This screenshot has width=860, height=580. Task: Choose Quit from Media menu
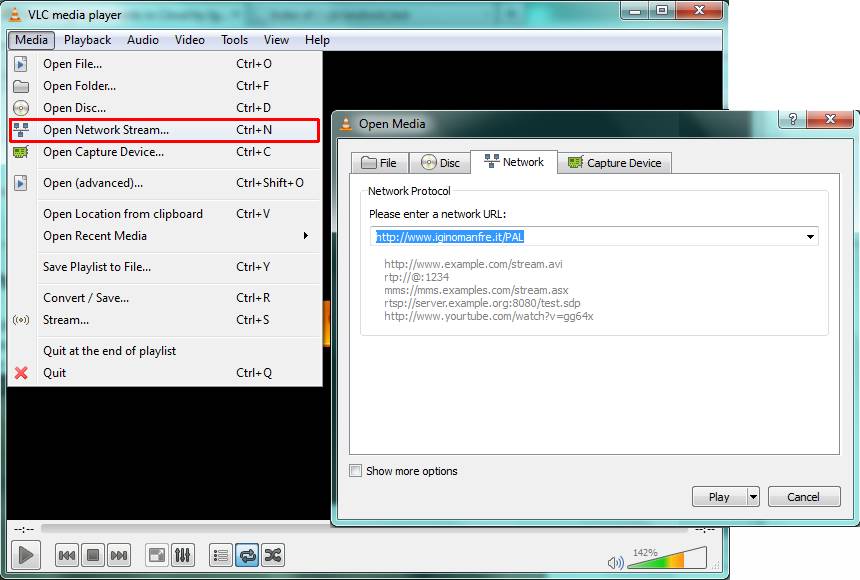[165, 373]
